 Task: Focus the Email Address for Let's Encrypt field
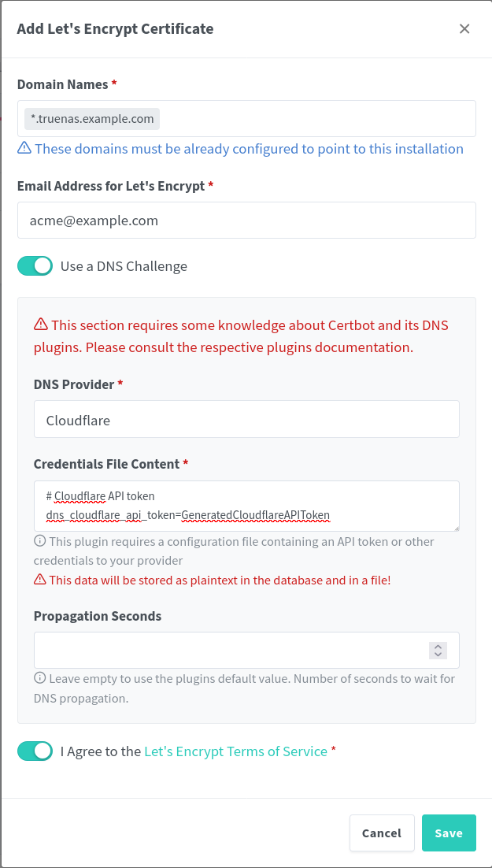point(246,221)
